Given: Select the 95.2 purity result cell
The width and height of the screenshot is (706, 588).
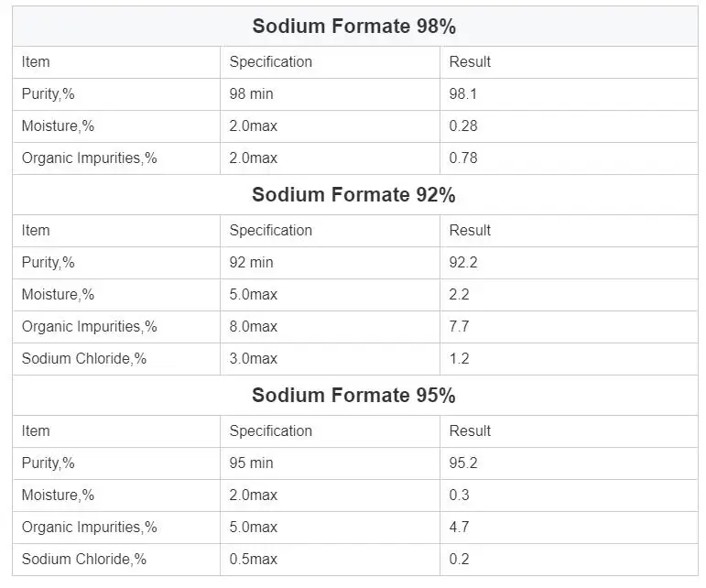Looking at the screenshot, I should (463, 463).
